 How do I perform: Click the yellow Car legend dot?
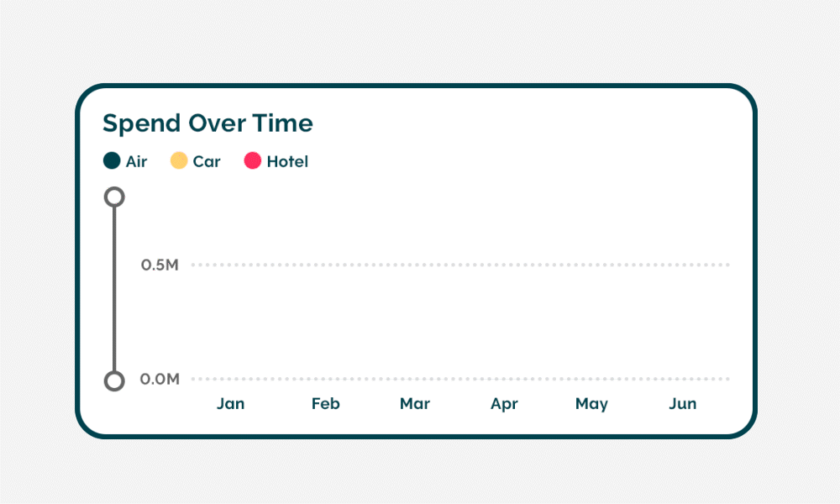pos(179,161)
